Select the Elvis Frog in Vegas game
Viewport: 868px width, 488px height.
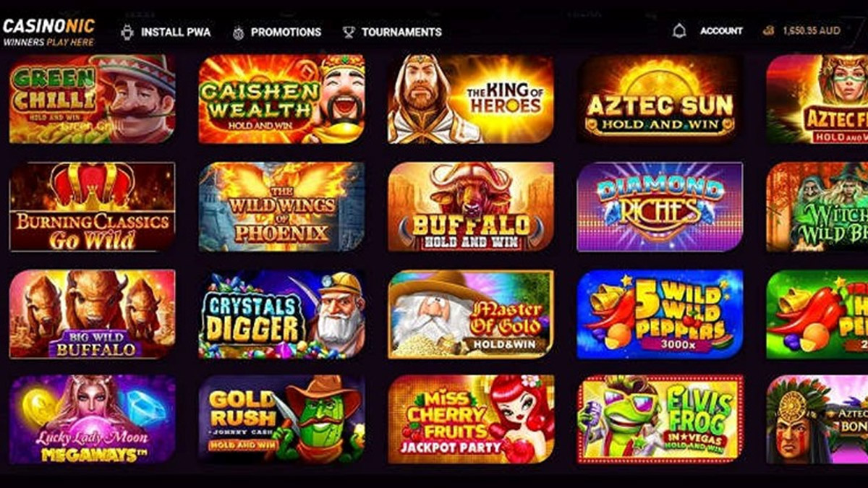660,419
